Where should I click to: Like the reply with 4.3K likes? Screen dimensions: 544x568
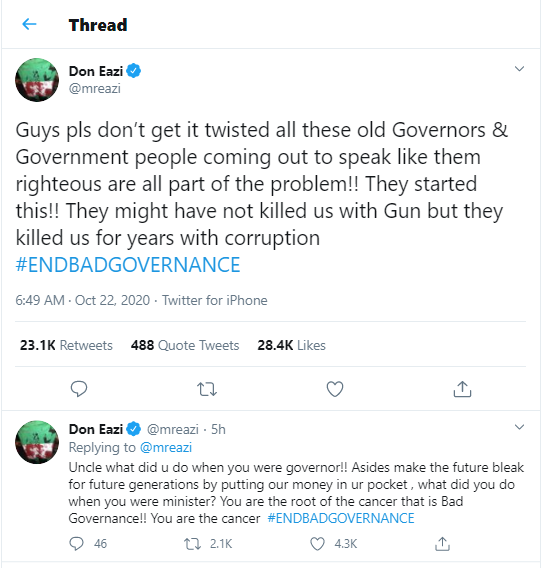pos(318,544)
